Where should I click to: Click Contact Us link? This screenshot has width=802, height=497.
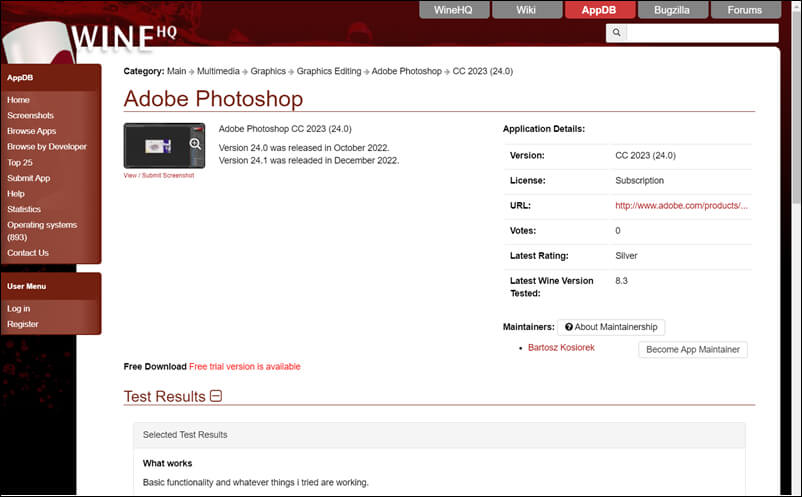pyautogui.click(x=28, y=253)
